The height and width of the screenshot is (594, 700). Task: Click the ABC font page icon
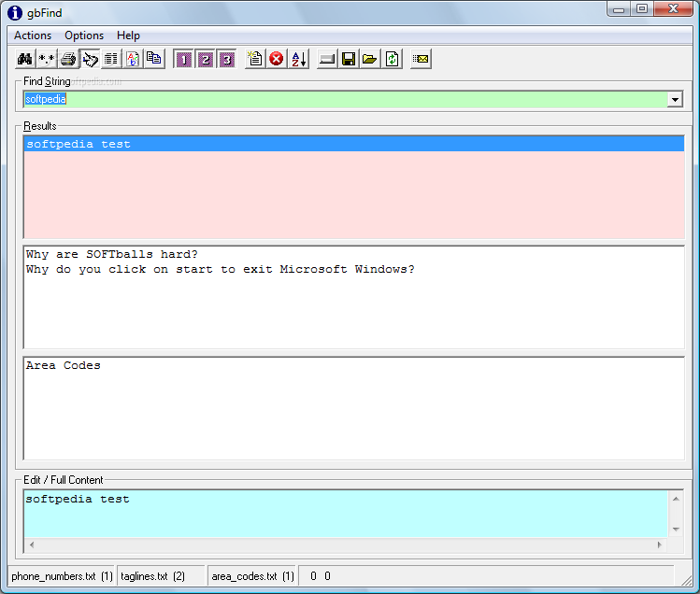pos(133,59)
